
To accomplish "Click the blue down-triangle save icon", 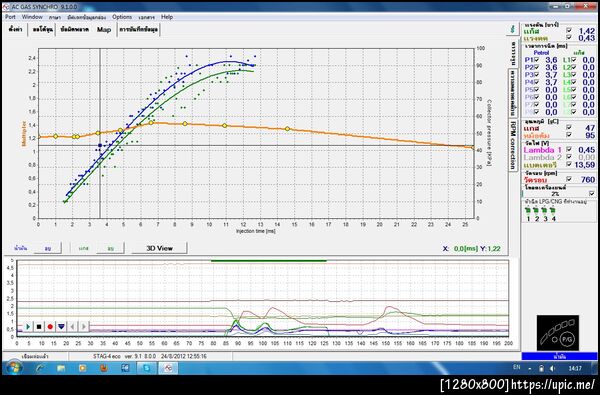I will pyautogui.click(x=61, y=327).
